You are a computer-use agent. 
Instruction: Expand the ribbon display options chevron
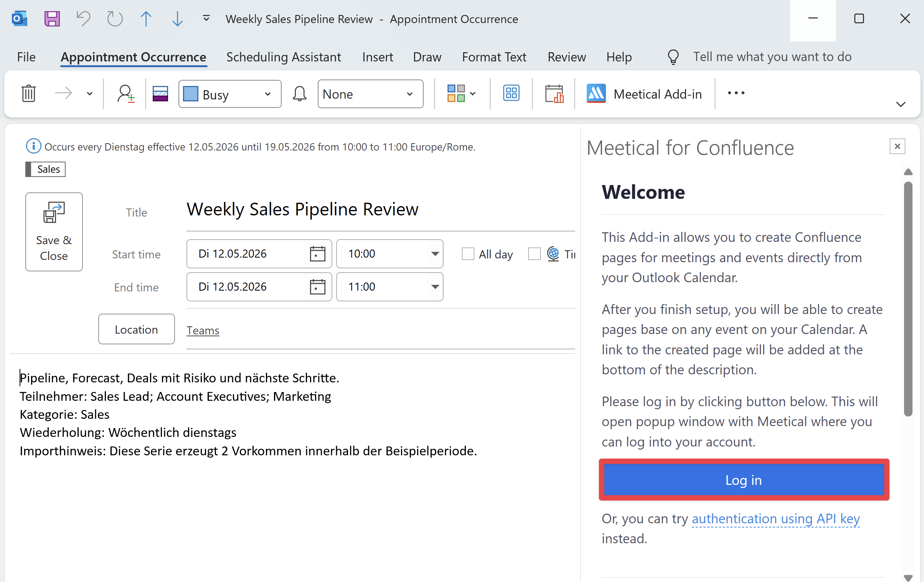(901, 104)
